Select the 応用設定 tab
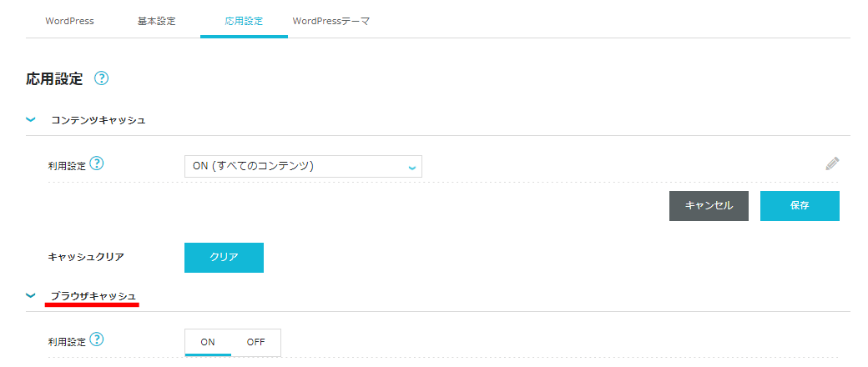 (244, 21)
